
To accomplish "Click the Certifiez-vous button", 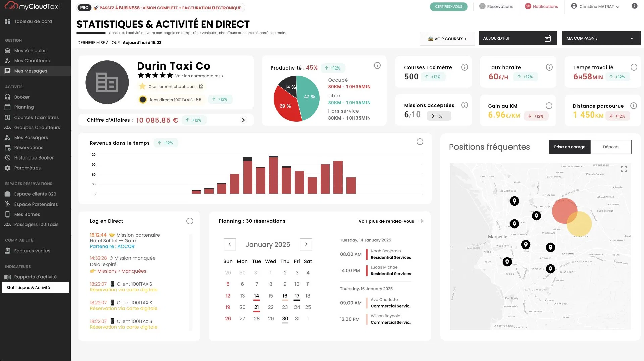I will tap(448, 7).
